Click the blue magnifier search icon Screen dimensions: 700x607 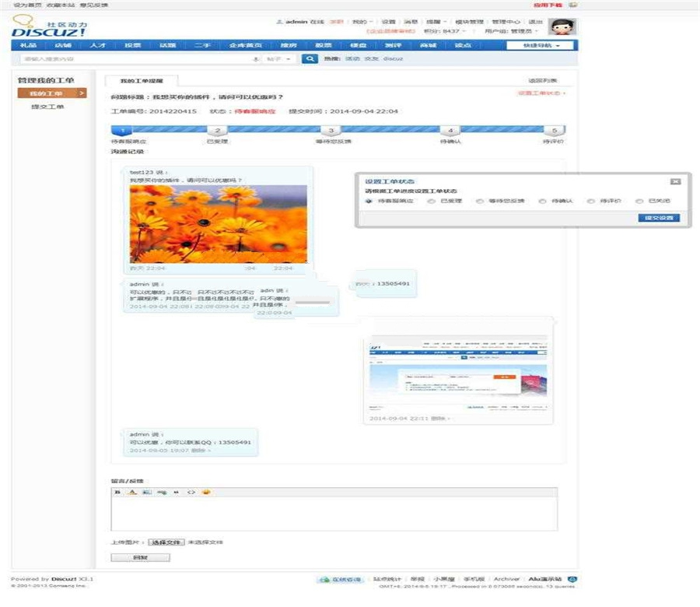309,58
